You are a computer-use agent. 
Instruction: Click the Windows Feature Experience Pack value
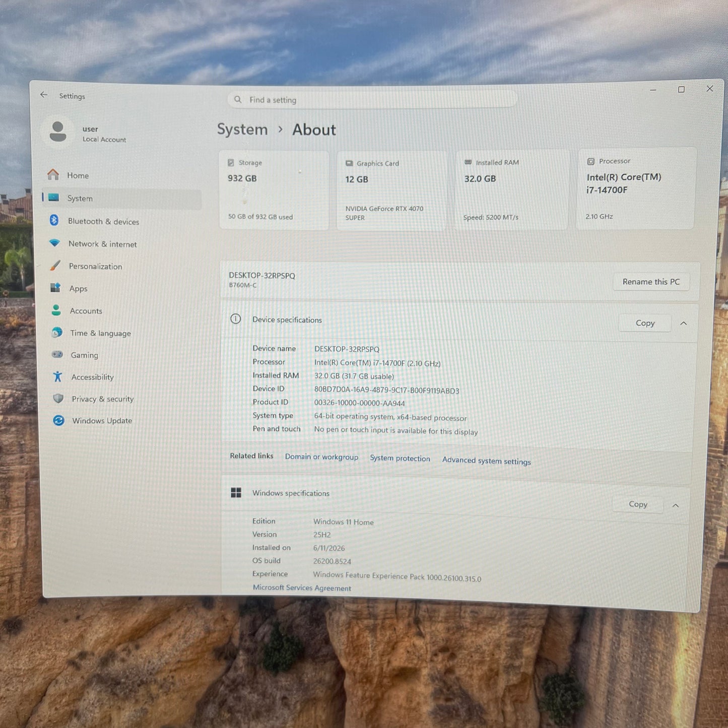[397, 576]
